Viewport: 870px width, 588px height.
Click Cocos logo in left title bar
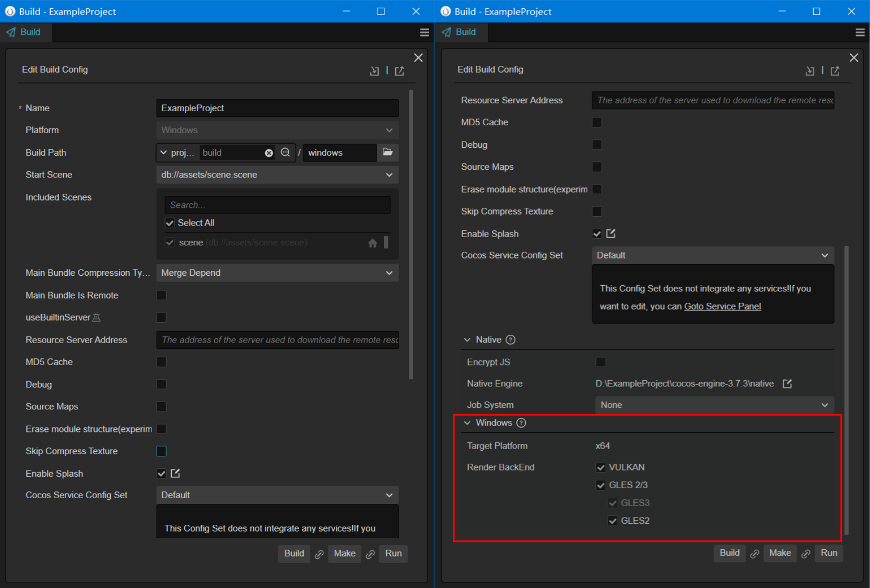10,11
